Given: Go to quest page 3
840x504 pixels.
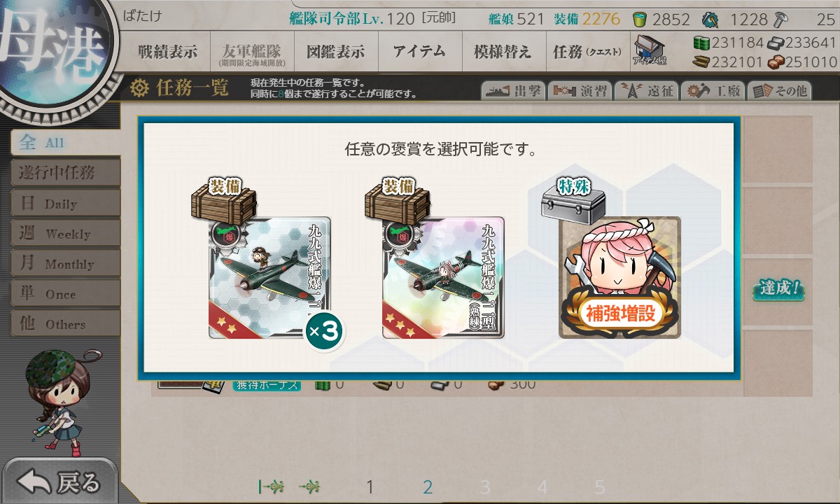Looking at the screenshot, I should click(x=485, y=487).
